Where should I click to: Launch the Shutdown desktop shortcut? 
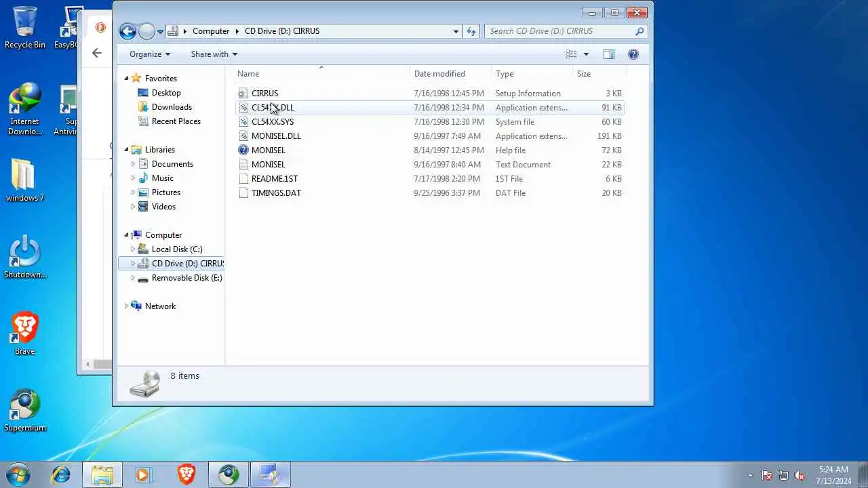click(25, 257)
